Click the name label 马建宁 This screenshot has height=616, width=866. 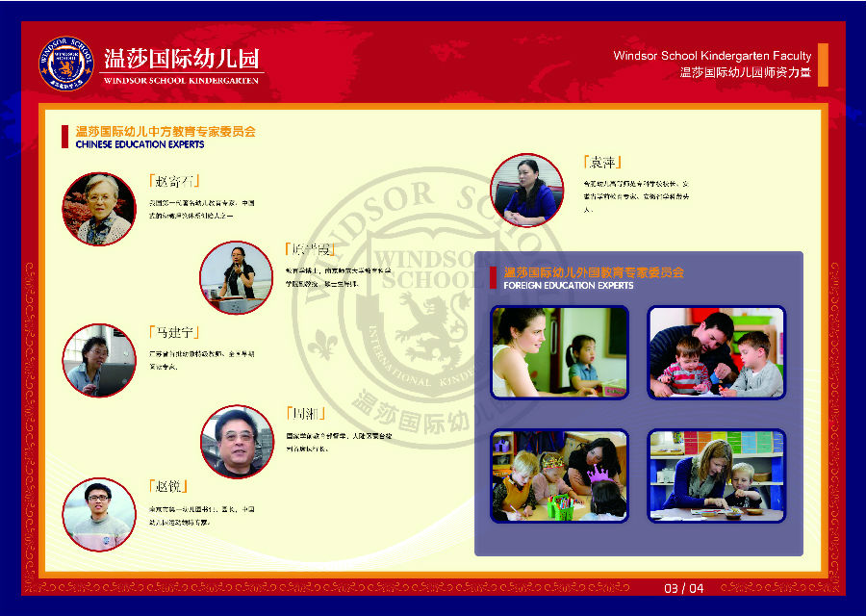pos(174,332)
